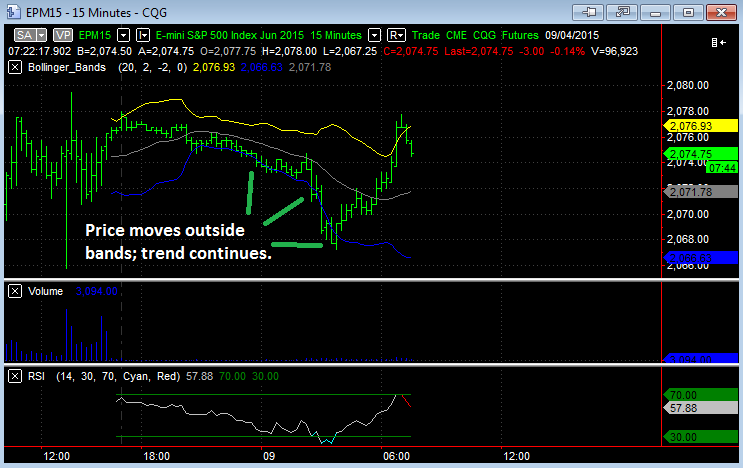The image size is (743, 468).
Task: Click the scale panel collapse icon
Action: point(718,43)
